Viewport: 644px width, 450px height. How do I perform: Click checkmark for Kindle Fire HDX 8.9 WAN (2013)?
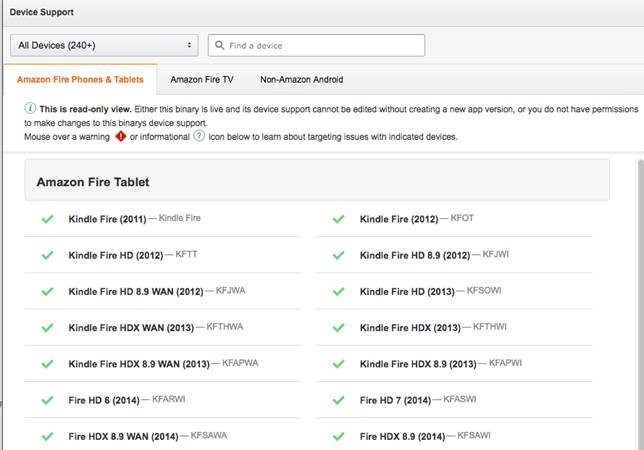(x=48, y=363)
